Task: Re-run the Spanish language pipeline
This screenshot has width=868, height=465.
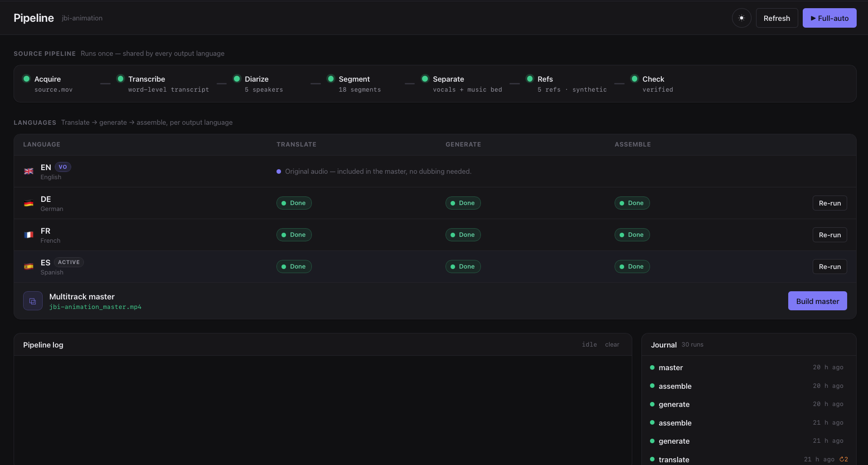Action: [x=829, y=267]
